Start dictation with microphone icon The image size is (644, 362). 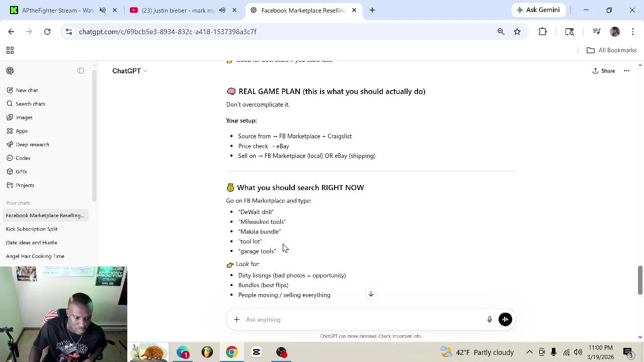(x=489, y=319)
